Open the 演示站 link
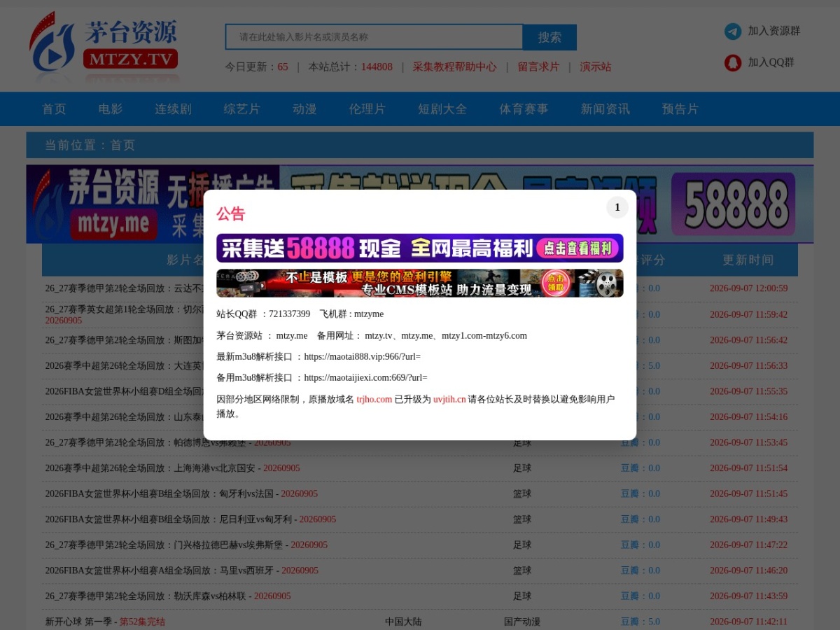 pos(596,66)
